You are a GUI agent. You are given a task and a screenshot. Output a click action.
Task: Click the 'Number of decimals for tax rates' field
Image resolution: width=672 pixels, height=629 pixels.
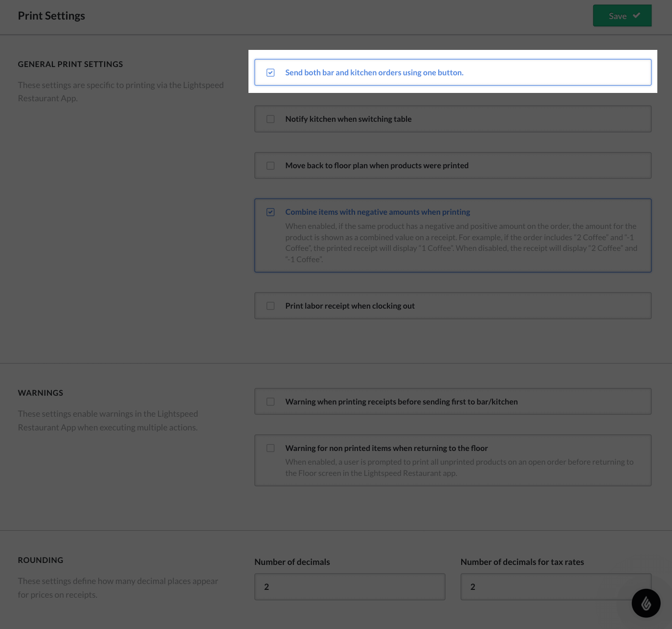pos(555,586)
